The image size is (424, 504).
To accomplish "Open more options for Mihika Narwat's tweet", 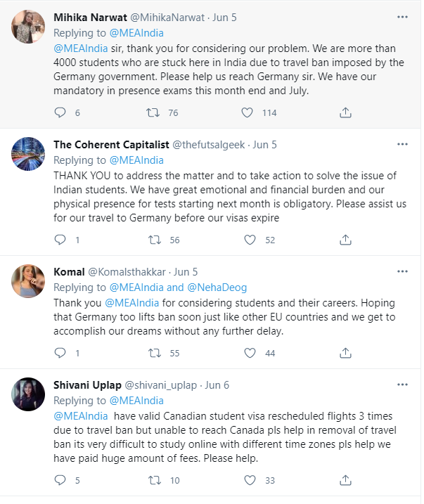I will 401,17.
